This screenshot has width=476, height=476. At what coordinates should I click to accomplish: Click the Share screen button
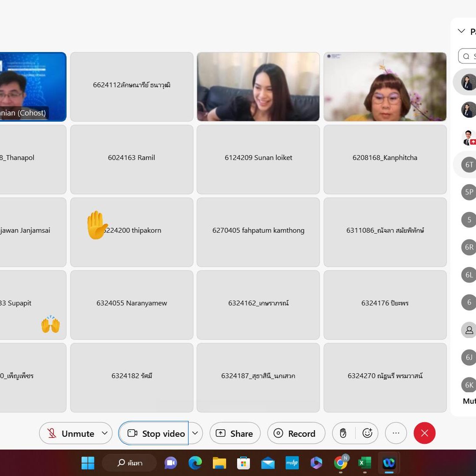[x=235, y=433]
